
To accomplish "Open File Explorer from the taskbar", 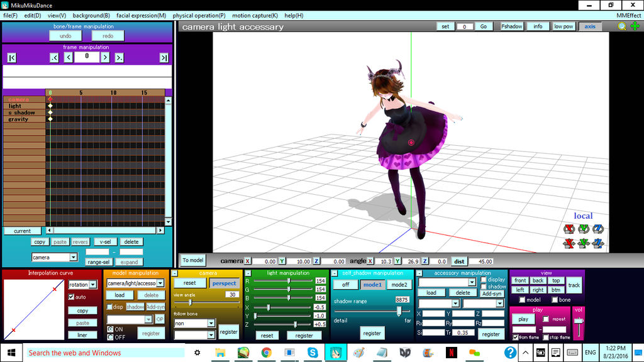I will (x=220, y=353).
